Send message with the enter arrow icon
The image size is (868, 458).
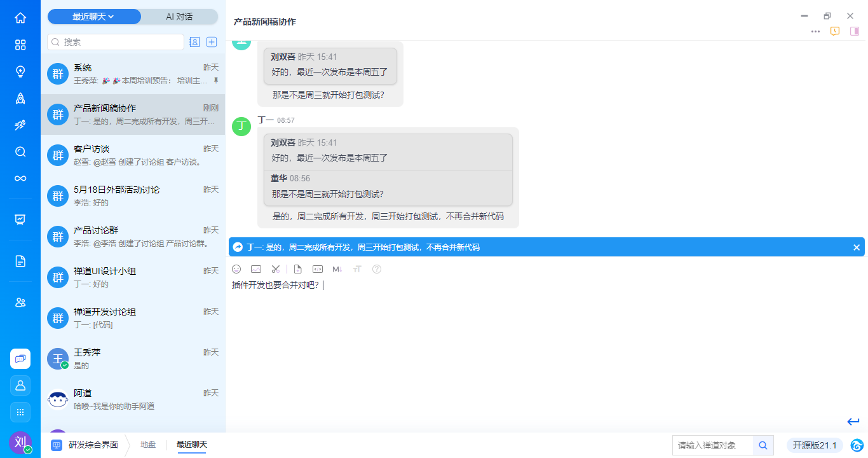(853, 422)
